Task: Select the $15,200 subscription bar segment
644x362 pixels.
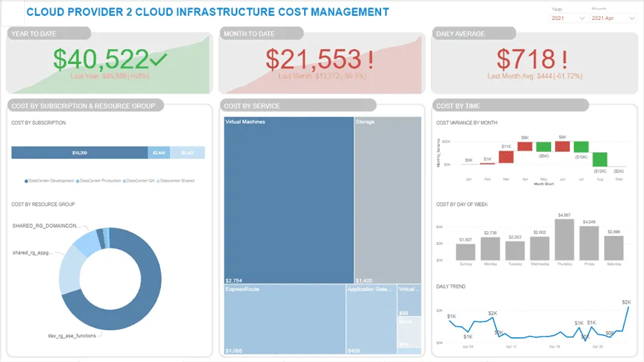Action: (x=79, y=153)
